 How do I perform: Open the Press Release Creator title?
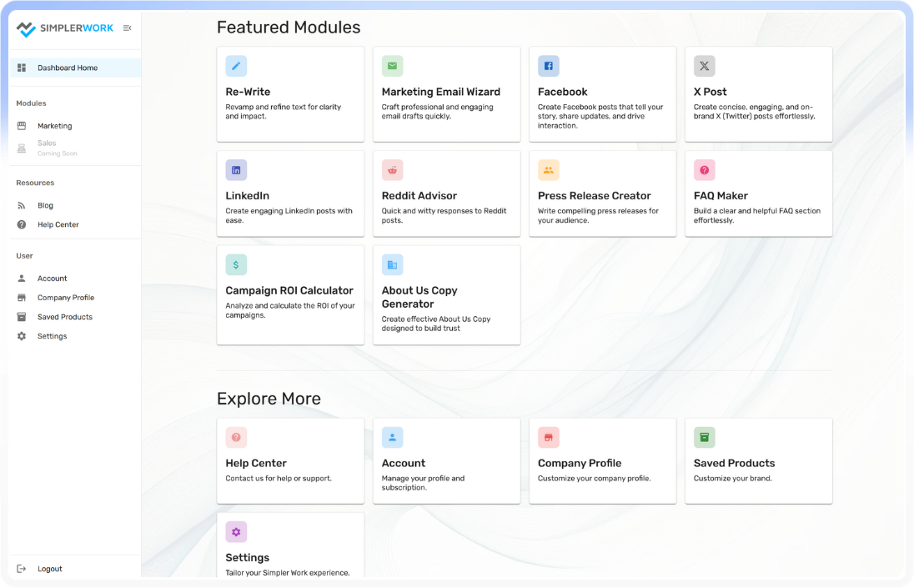pyautogui.click(x=594, y=196)
